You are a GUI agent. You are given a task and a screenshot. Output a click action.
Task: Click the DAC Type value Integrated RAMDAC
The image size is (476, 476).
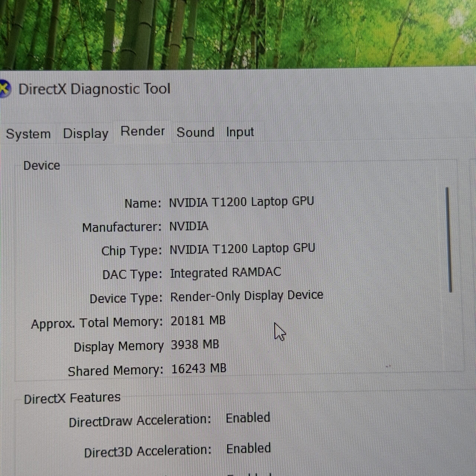click(x=225, y=273)
